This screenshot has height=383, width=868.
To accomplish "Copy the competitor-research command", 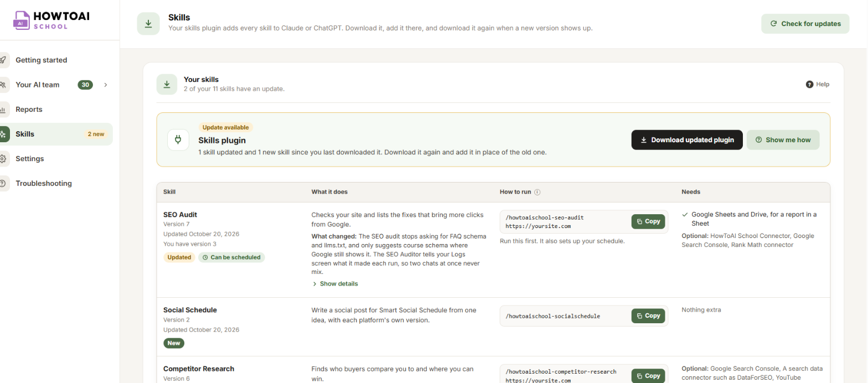I will (648, 376).
